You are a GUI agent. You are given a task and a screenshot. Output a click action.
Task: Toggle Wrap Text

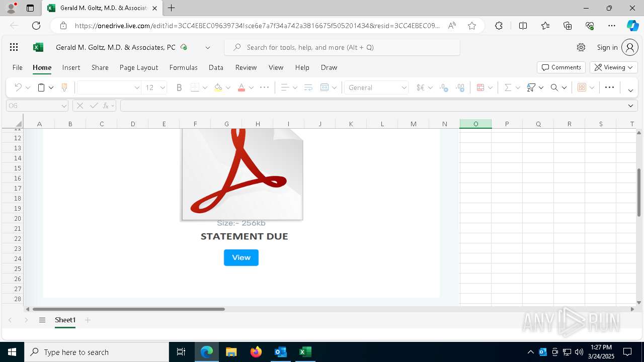coord(308,87)
